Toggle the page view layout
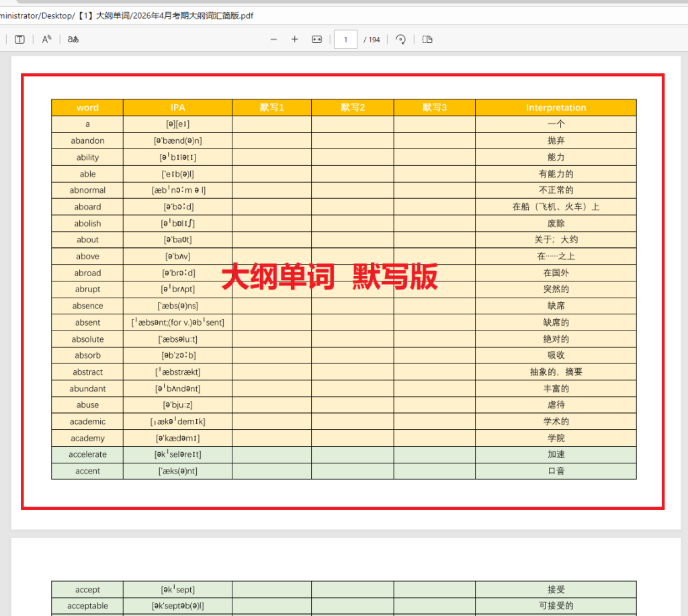This screenshot has height=616, width=688. click(427, 40)
